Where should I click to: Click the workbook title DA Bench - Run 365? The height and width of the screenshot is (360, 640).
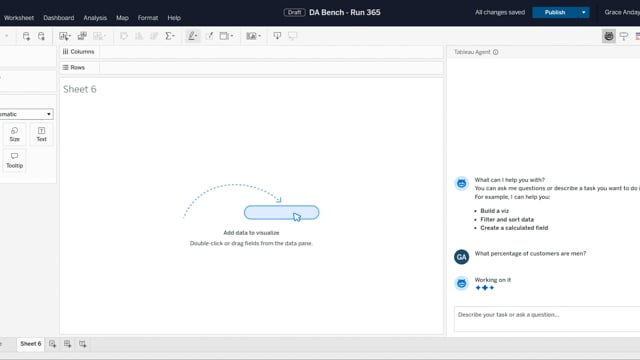344,13
